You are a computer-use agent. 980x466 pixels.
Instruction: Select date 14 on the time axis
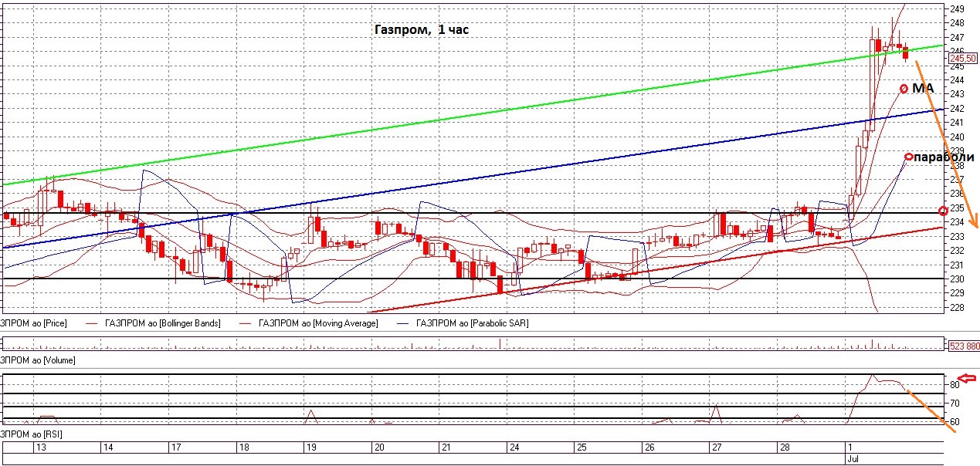coord(109,447)
